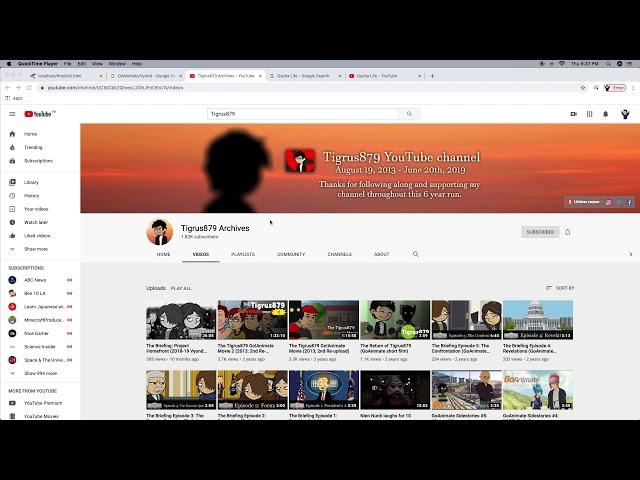
Task: Open Science Insider subscription channel
Action: pyautogui.click(x=40, y=347)
